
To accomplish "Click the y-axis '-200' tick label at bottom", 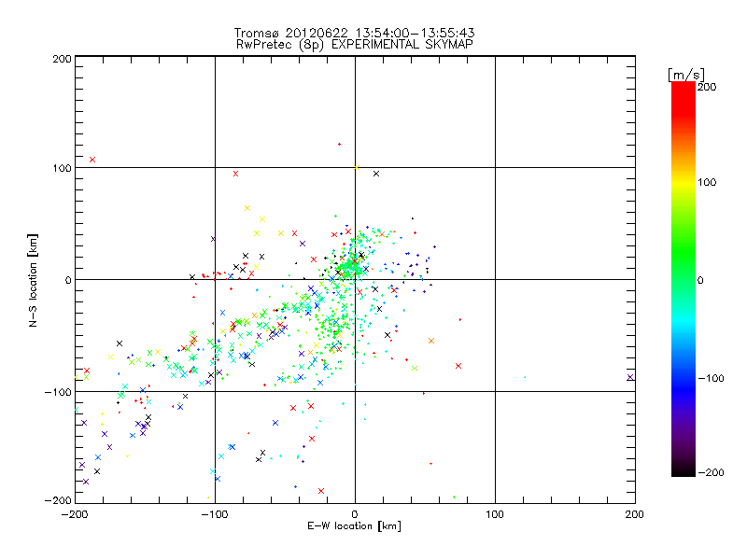I will (x=58, y=500).
